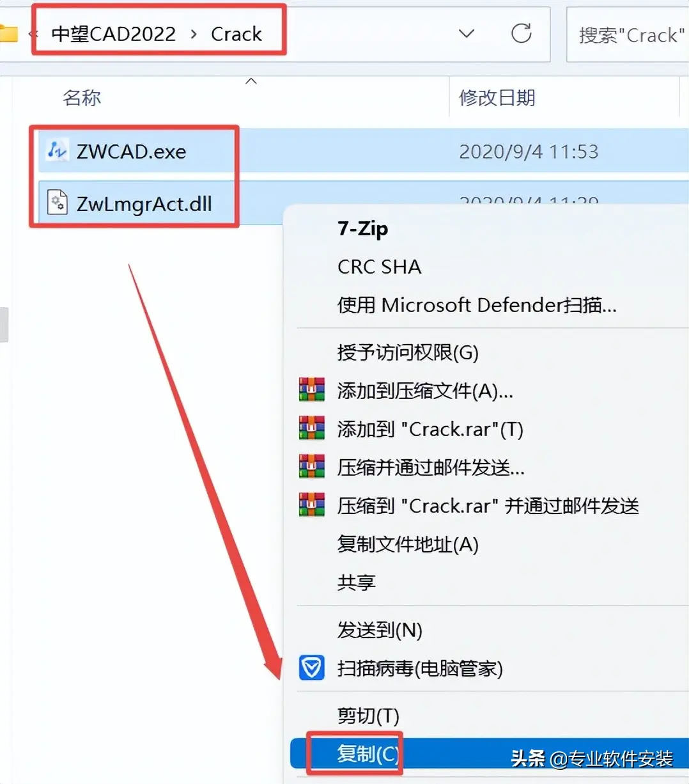Click WinRAR icon beside 压缩并通过邮件发送
This screenshot has width=689, height=784.
click(x=312, y=467)
